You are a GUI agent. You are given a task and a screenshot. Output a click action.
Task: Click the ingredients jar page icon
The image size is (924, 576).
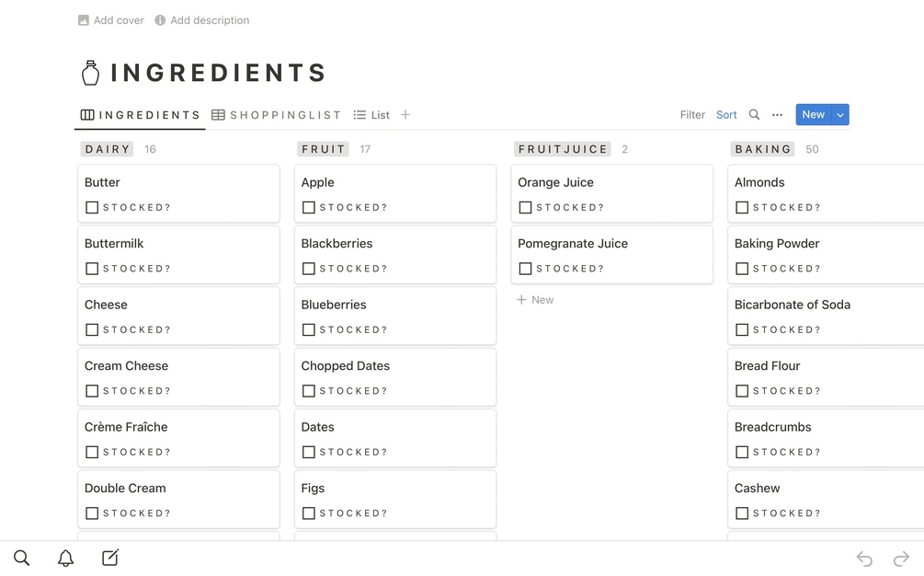pos(90,73)
